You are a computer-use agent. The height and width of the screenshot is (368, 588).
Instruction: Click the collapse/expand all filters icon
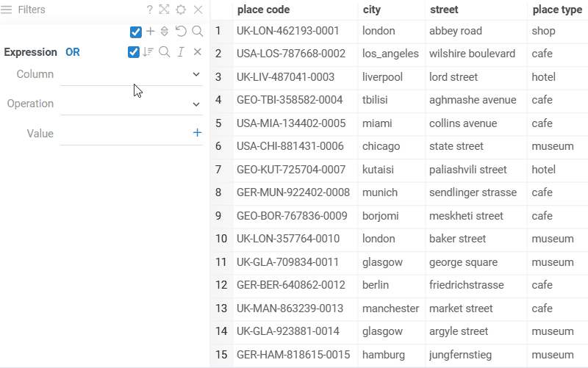(x=164, y=31)
